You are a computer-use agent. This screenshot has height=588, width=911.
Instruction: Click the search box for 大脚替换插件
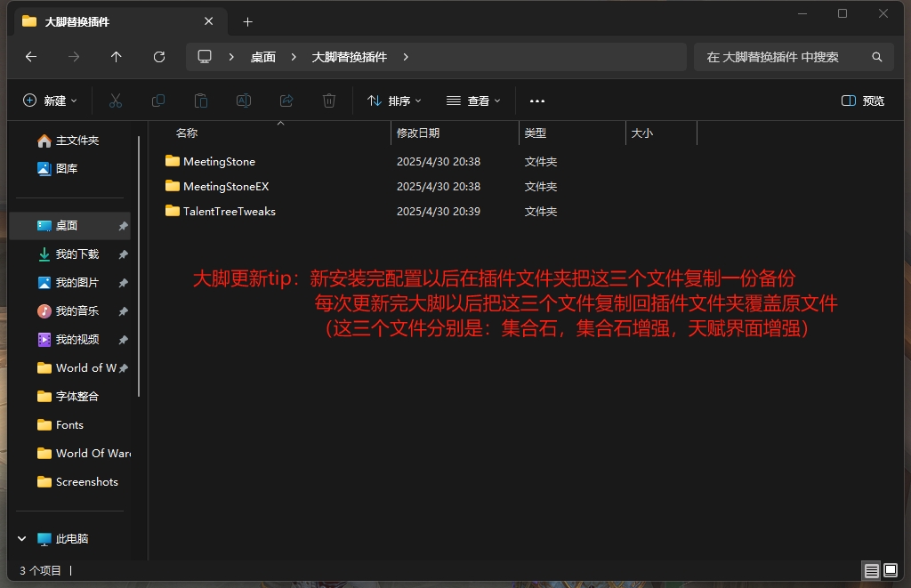[x=783, y=57]
